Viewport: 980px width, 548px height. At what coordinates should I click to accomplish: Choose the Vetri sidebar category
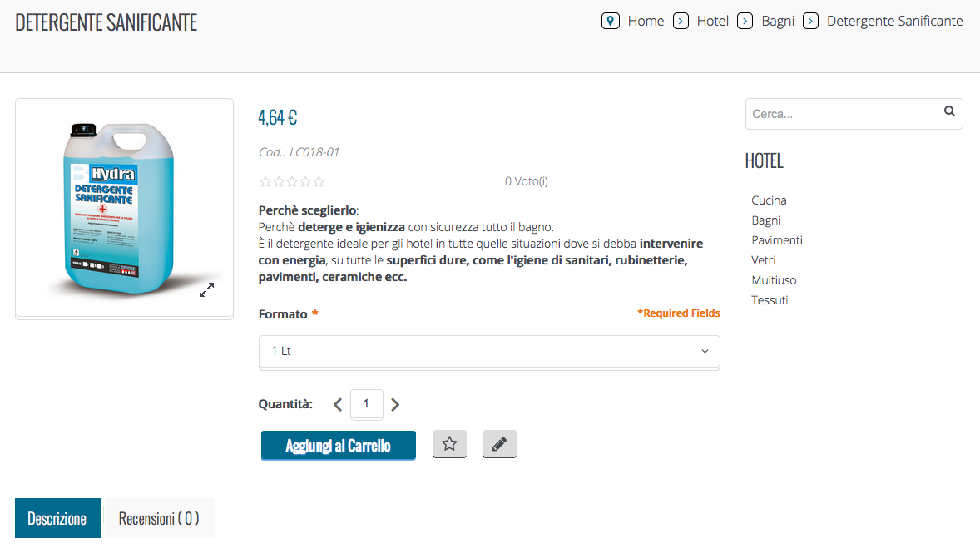763,260
